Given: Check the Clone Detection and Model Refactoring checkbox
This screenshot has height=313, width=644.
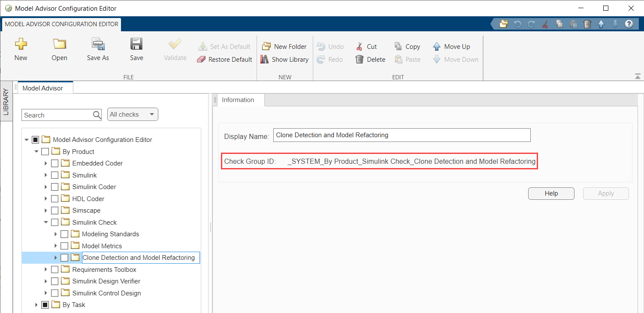Looking at the screenshot, I should pyautogui.click(x=64, y=257).
